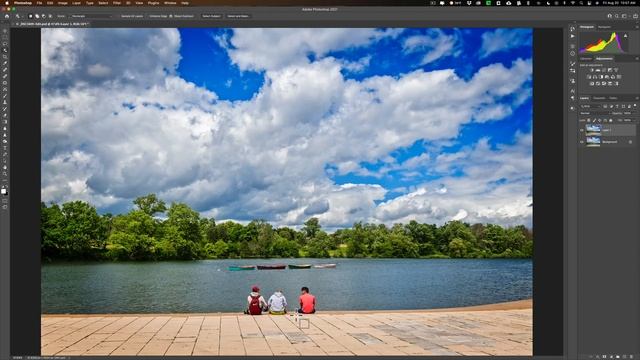Add a Curves adjustment
Viewport: 640px width, 360px height.
tap(604, 70)
